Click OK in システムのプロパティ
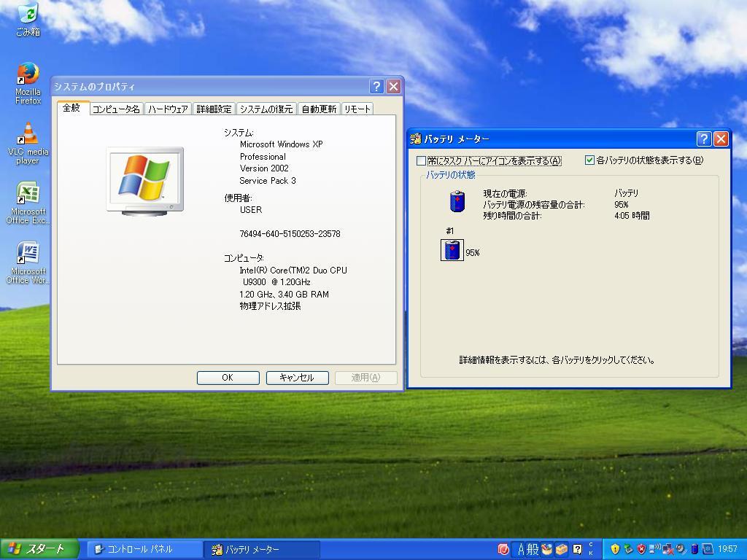Viewport: 747px width, 560px height. (x=228, y=378)
